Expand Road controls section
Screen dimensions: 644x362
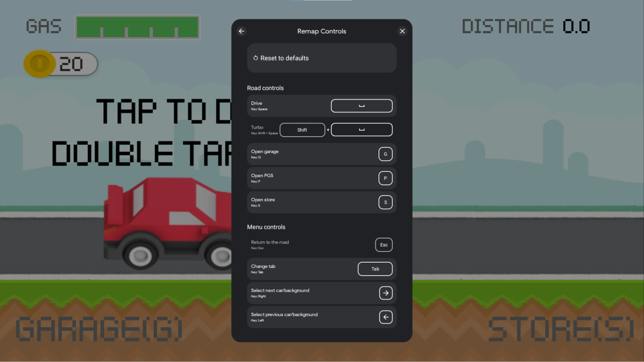point(265,88)
